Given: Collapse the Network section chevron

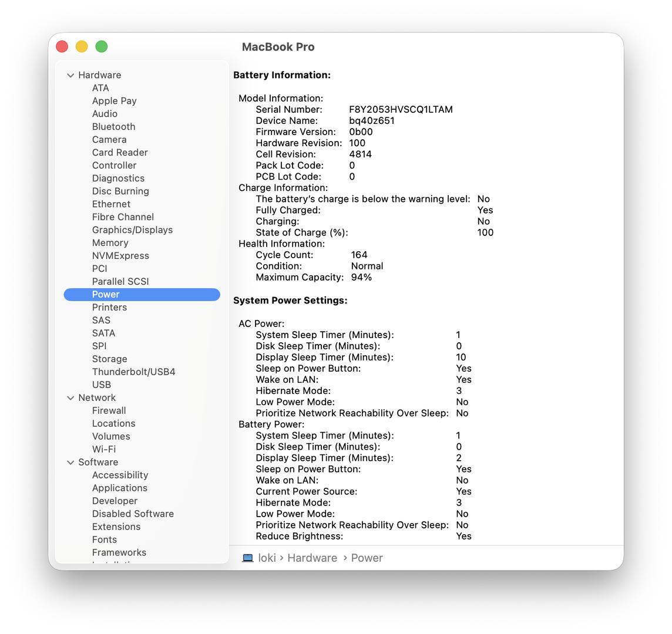Looking at the screenshot, I should click(70, 398).
